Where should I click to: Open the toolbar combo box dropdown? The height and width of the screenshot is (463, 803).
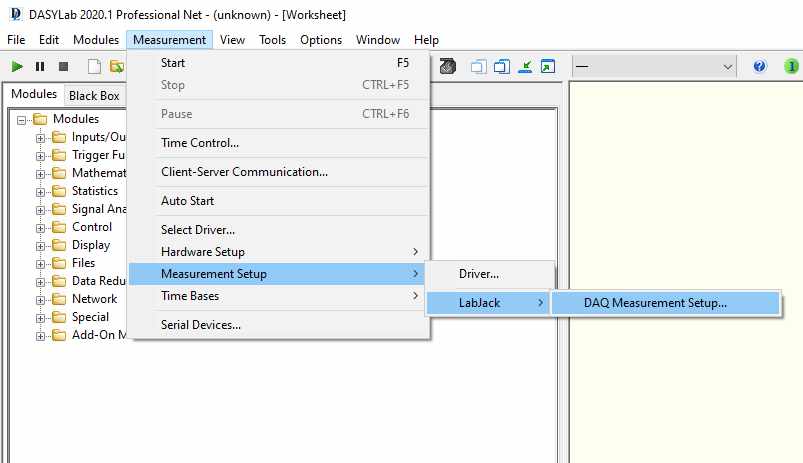click(x=727, y=67)
